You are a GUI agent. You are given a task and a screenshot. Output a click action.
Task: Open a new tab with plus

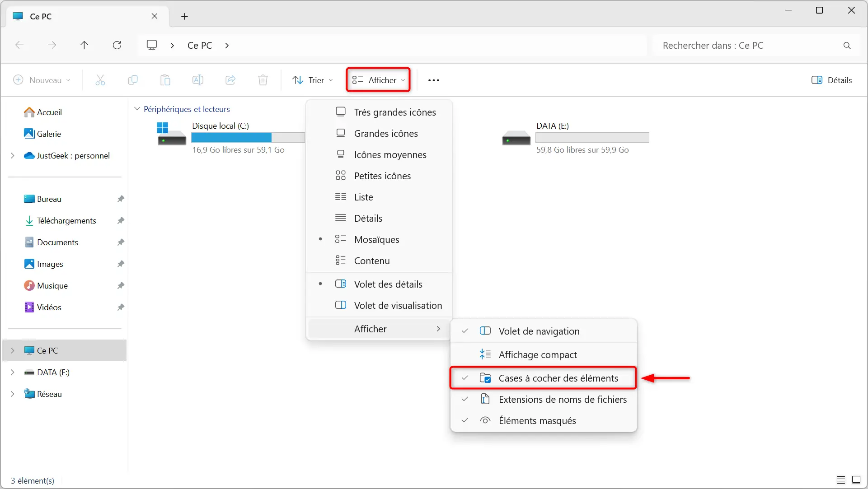(x=184, y=16)
